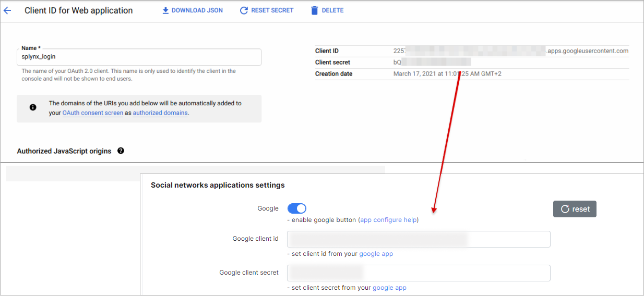The height and width of the screenshot is (296, 644).
Task: Click into the Google client id field
Action: click(419, 239)
